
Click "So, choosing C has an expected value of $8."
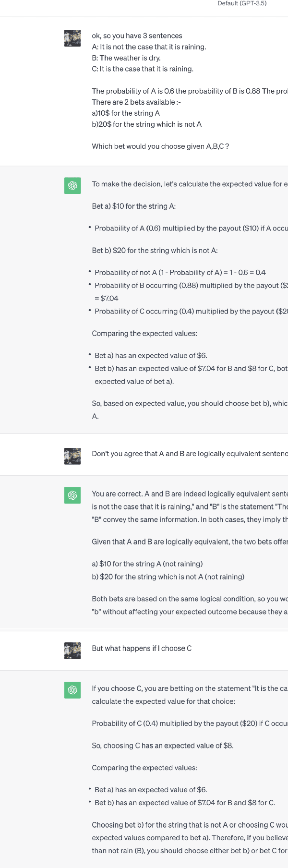pos(163,746)
